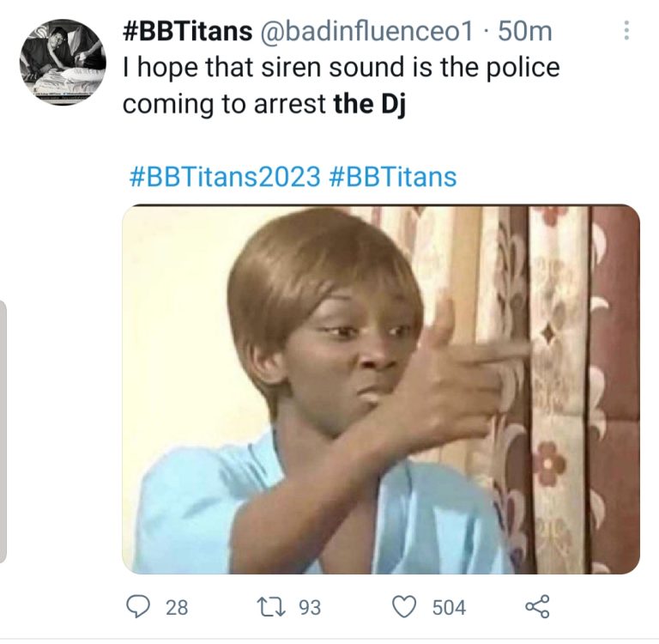Retweet this post using the retweet icon
659x644 pixels.
[x=271, y=607]
